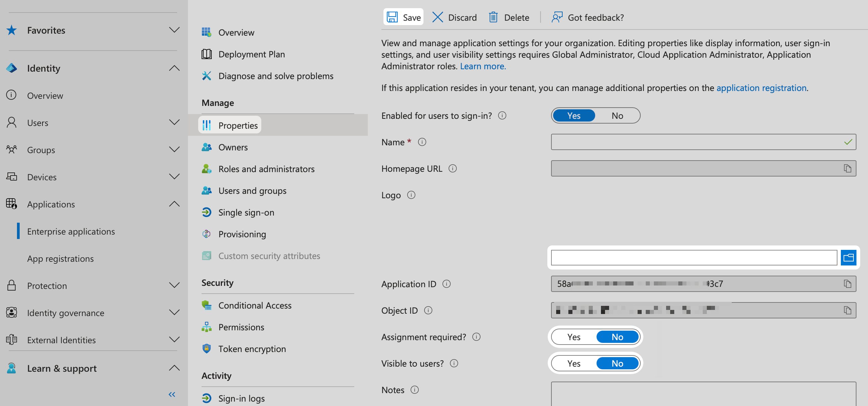The image size is (868, 406).
Task: Set Enabled for users to sign-in to No
Action: (x=617, y=115)
